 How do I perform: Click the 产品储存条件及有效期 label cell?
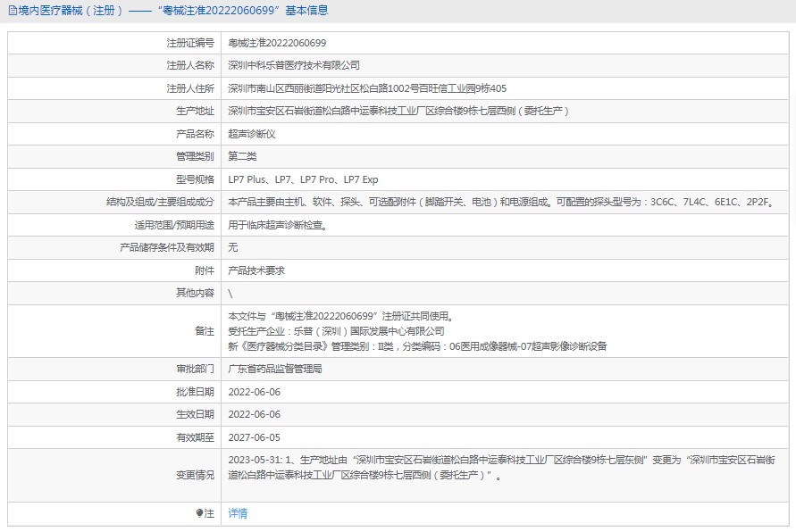coord(114,247)
